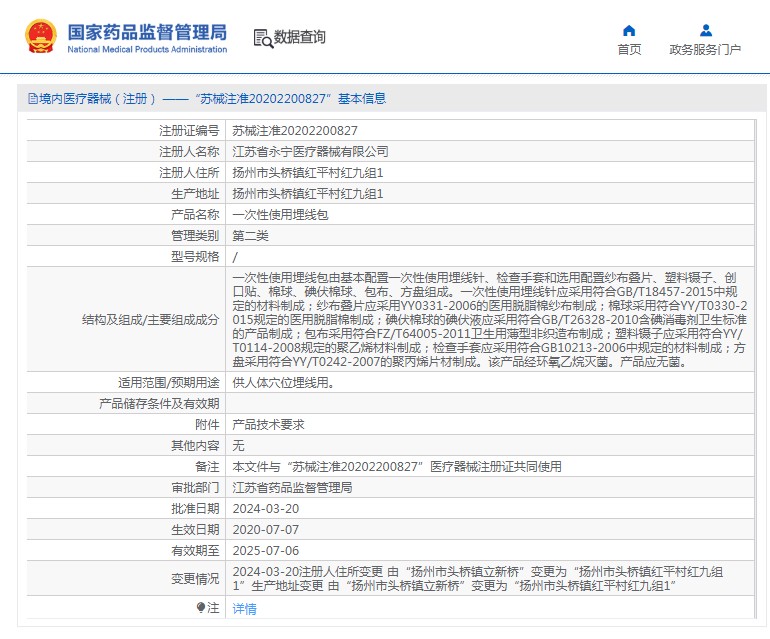Select effective date 2020-07-07
This screenshot has width=770, height=639.
pyautogui.click(x=266, y=529)
